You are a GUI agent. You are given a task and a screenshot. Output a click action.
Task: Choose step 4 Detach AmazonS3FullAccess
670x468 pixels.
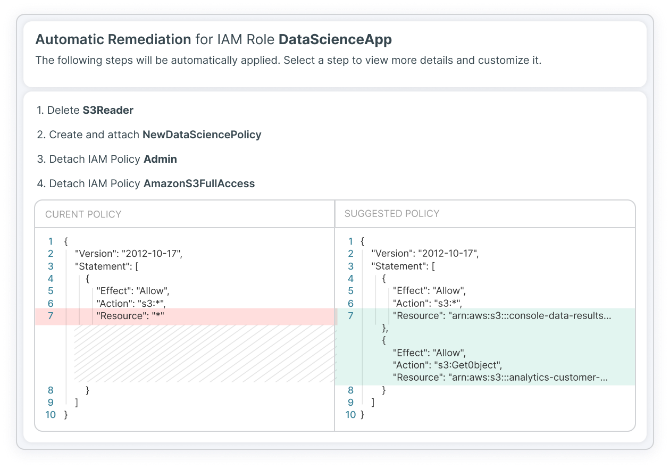click(145, 183)
